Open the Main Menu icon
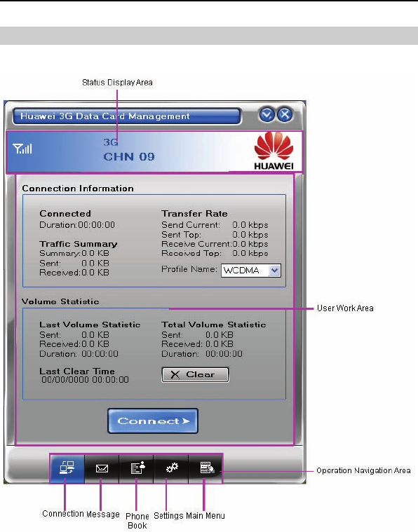 point(205,468)
